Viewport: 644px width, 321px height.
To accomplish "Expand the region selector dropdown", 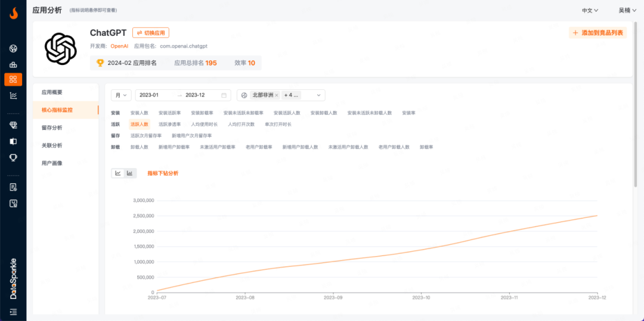I will coord(319,95).
